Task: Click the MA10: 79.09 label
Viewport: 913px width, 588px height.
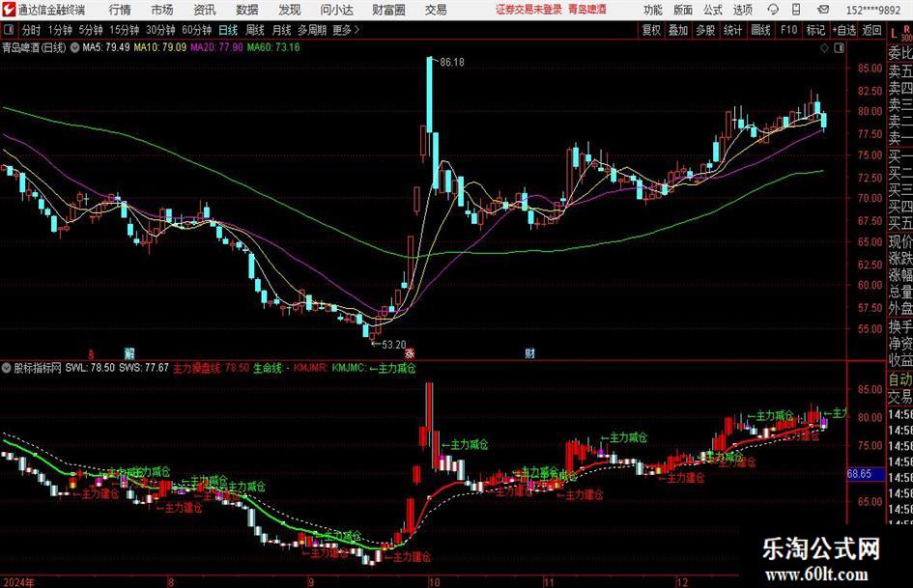Action: (x=160, y=47)
